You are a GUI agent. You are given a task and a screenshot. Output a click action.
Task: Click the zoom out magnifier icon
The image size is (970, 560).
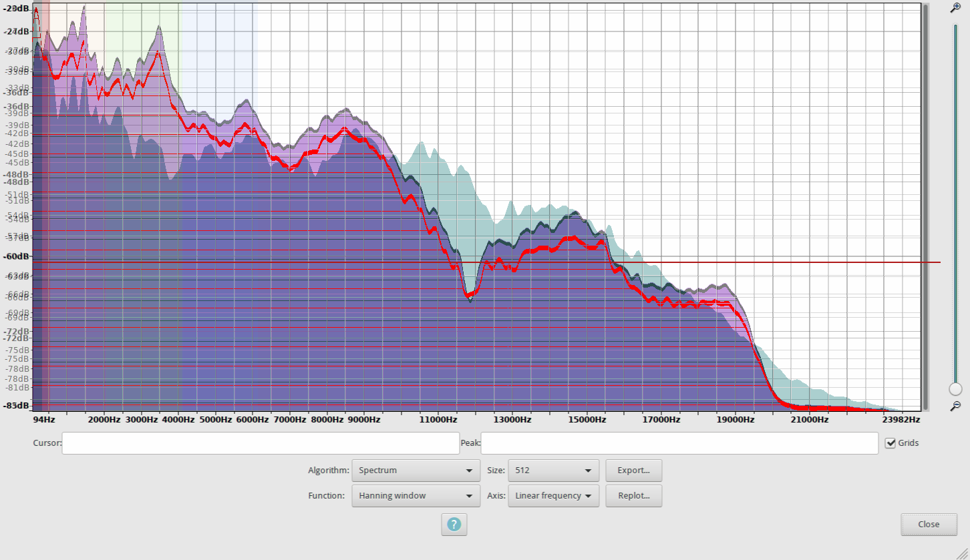pos(956,405)
